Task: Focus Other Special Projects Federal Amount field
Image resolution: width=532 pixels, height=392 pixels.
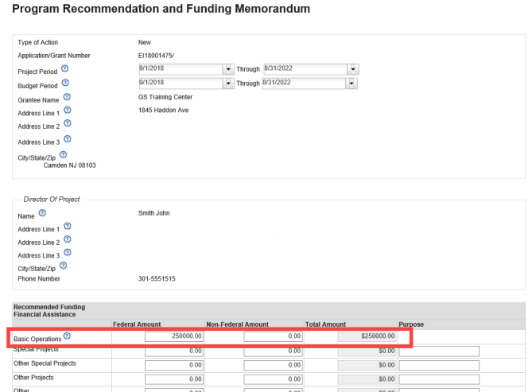Action: point(174,365)
